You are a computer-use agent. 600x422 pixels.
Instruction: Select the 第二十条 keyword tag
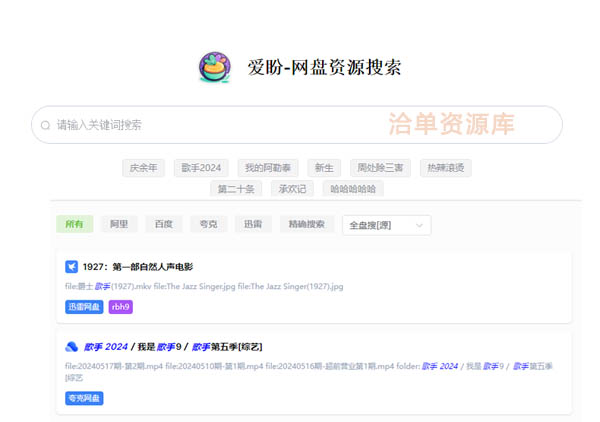[236, 189]
